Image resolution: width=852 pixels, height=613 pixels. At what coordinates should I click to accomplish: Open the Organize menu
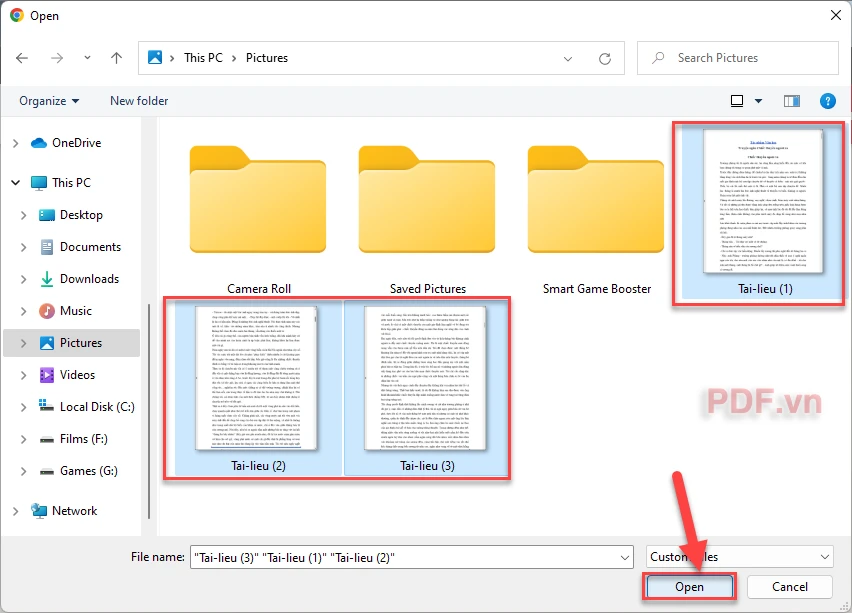pyautogui.click(x=49, y=101)
